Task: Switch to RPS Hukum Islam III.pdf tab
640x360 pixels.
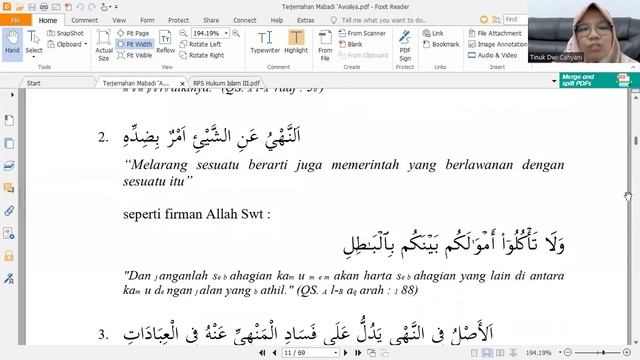Action: (226, 83)
